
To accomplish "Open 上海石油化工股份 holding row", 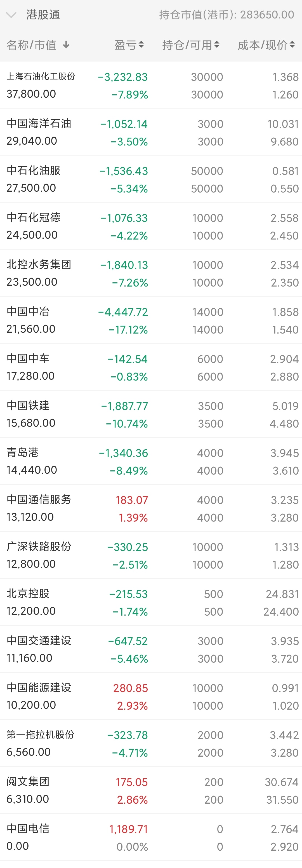I will pos(151,85).
